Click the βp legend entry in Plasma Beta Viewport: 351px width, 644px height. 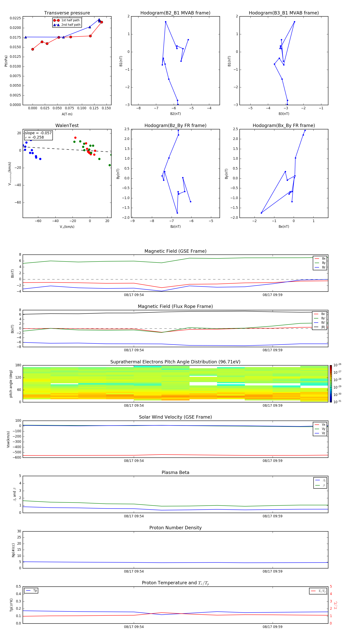click(x=320, y=480)
